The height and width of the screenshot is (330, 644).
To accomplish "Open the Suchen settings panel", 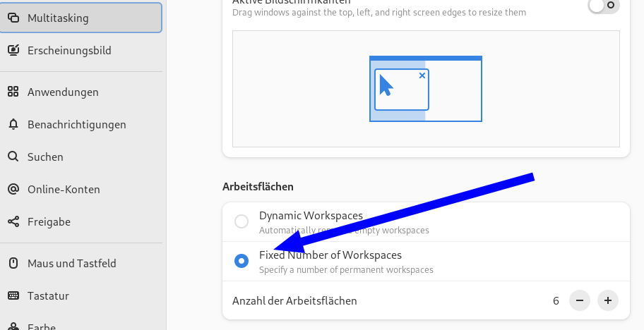I will (x=45, y=157).
